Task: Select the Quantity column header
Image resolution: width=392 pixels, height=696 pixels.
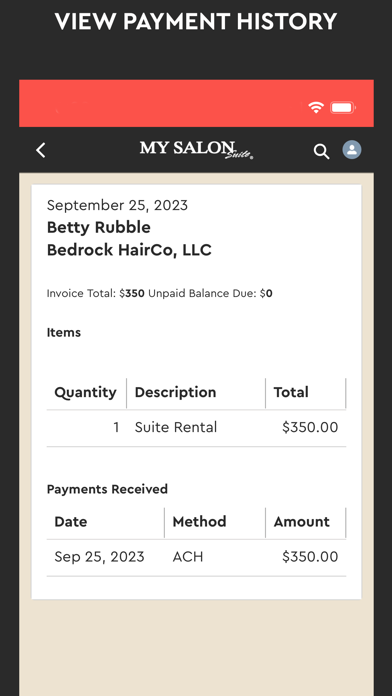Action: [x=85, y=392]
